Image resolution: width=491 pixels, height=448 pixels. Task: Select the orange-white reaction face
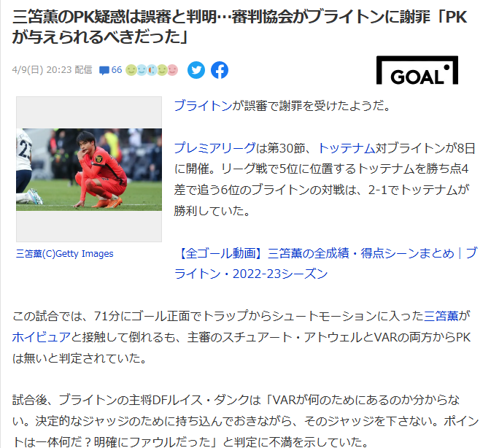(x=152, y=70)
